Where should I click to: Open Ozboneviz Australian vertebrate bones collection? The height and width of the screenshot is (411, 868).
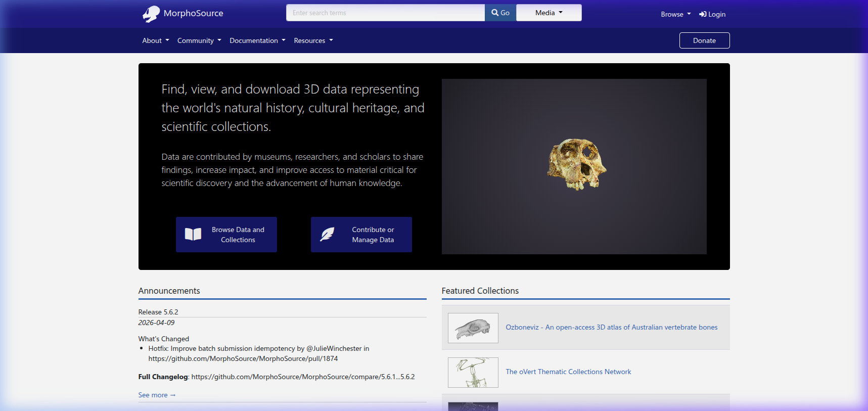pyautogui.click(x=612, y=327)
